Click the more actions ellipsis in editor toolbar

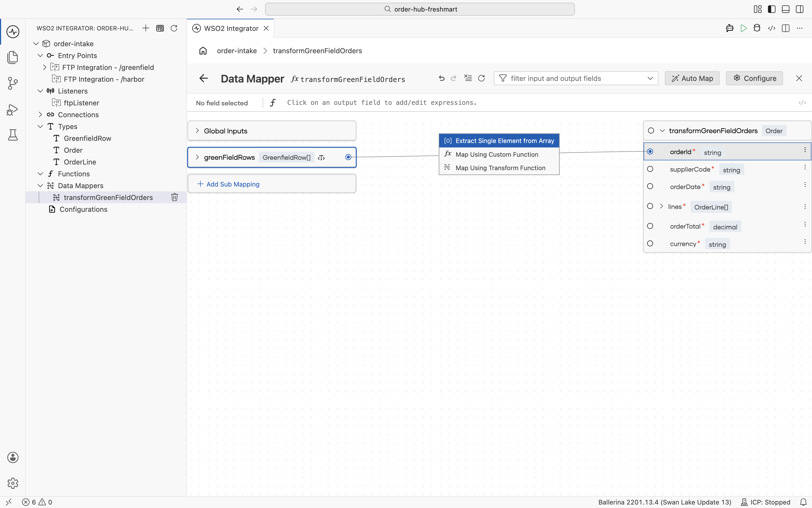point(800,28)
